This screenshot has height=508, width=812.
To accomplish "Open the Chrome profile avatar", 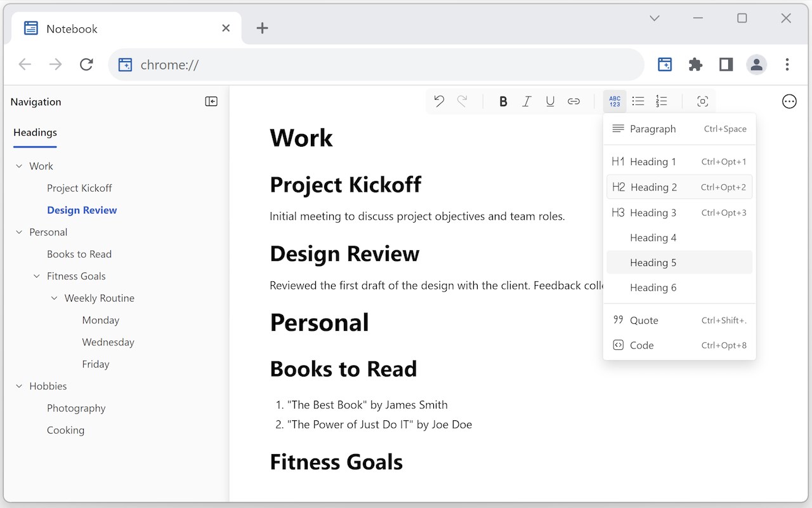I will click(756, 64).
